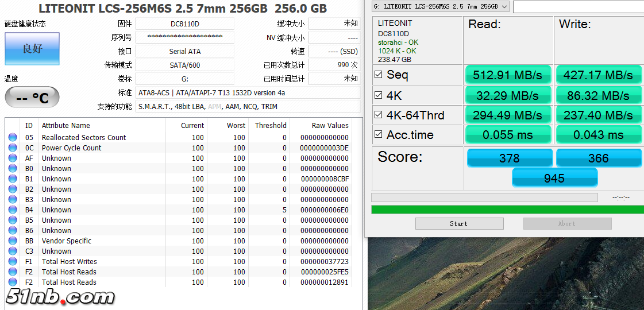Click status orb of attribute B1 row
The height and width of the screenshot is (310, 644).
pyautogui.click(x=13, y=179)
